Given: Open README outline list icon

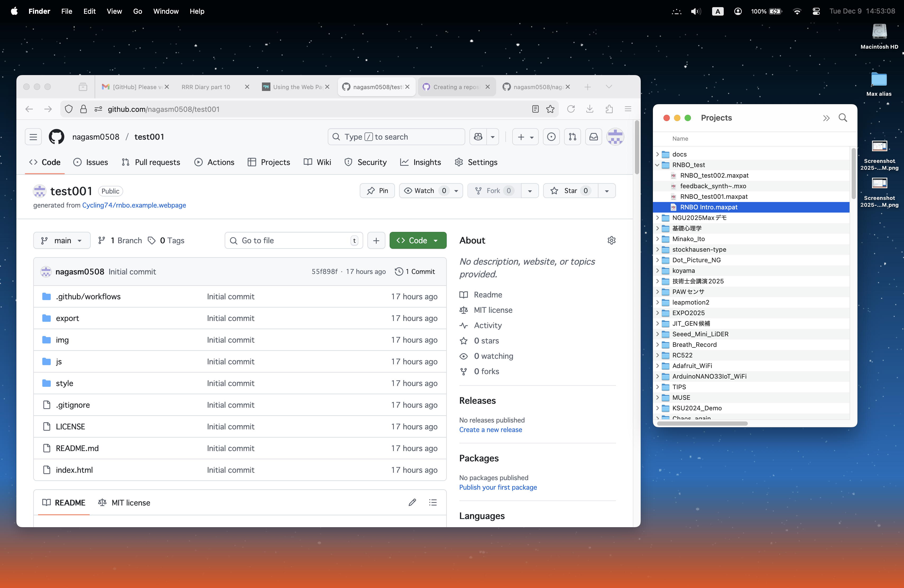Looking at the screenshot, I should tap(433, 503).
